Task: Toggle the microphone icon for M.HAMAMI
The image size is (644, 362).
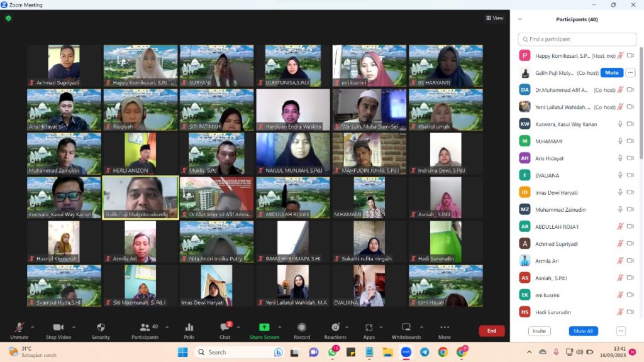Action: (620, 141)
